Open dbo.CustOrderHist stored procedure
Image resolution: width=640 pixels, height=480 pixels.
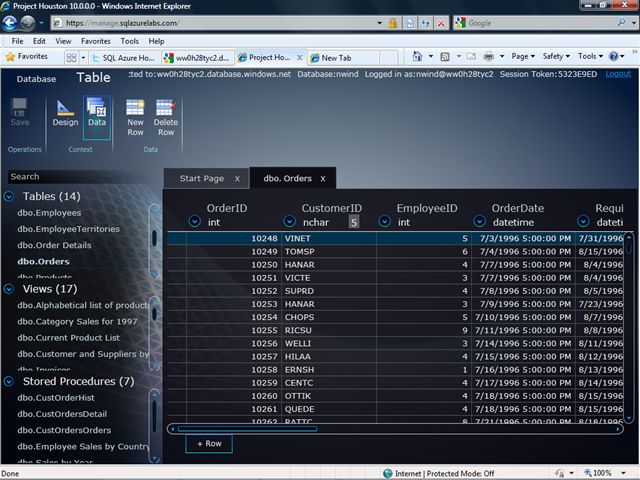[56, 398]
